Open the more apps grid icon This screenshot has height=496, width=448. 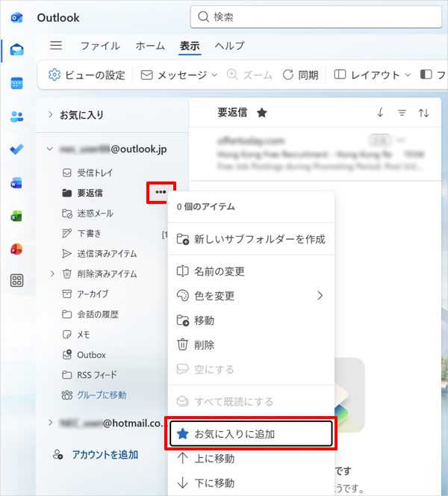16,281
